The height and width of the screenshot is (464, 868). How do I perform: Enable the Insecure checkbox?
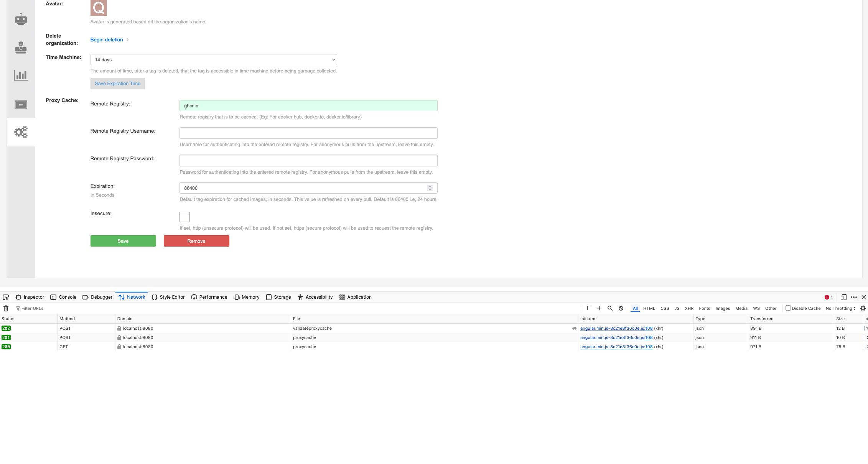point(184,217)
